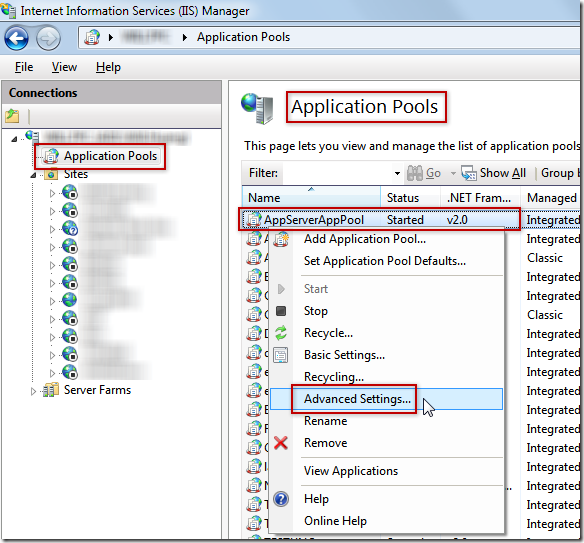Viewport: 584px width, 543px height.
Task: Select View Applications in the context menu
Action: click(x=351, y=471)
